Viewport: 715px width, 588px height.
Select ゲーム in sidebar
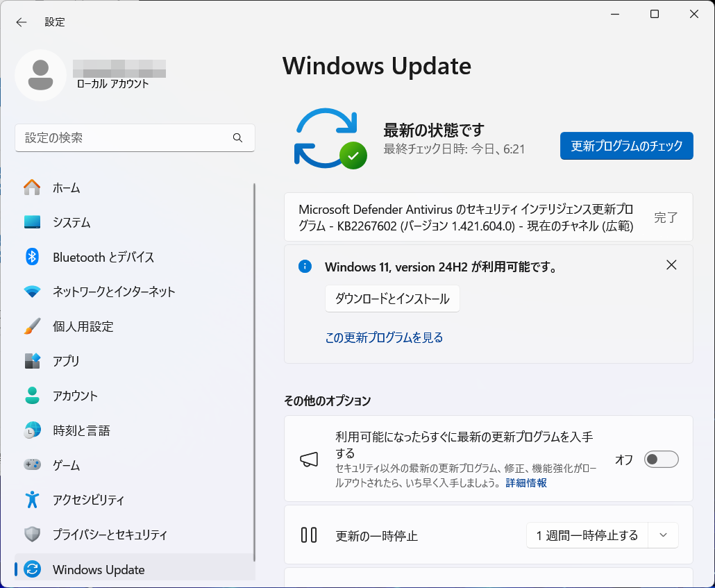[135, 465]
